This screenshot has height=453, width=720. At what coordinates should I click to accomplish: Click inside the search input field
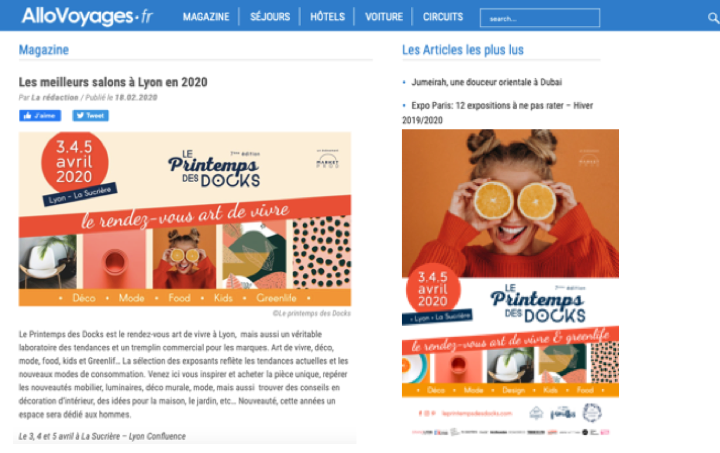point(540,18)
